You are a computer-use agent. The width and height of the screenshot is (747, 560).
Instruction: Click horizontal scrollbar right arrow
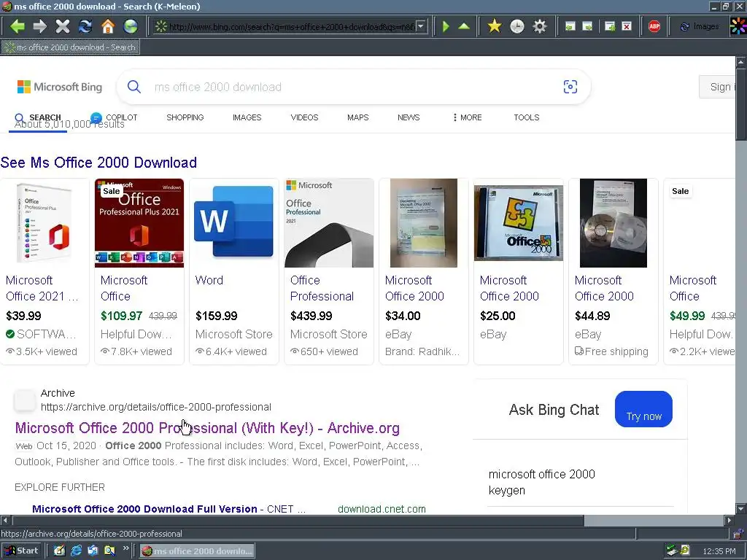tap(729, 521)
